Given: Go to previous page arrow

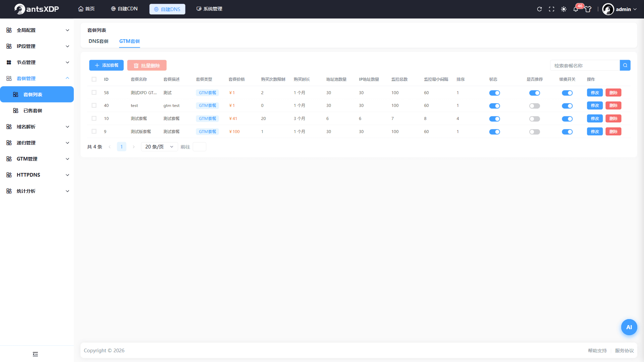Looking at the screenshot, I should coord(110,147).
